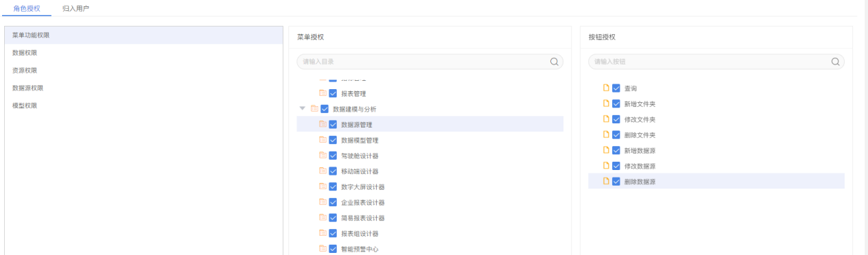Click the folder icon beside 数据源管理

pos(322,124)
